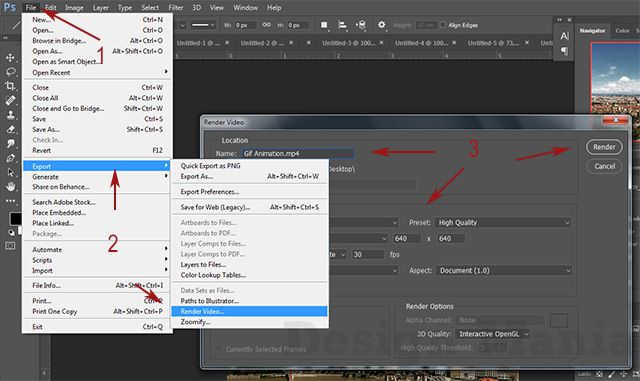This screenshot has width=640, height=381.
Task: Cancel the Render Video dialog
Action: pos(604,166)
